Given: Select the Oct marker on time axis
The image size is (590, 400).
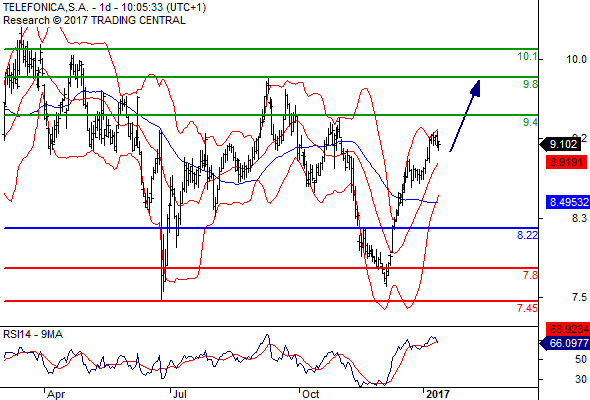Looking at the screenshot, I should click(x=310, y=394).
